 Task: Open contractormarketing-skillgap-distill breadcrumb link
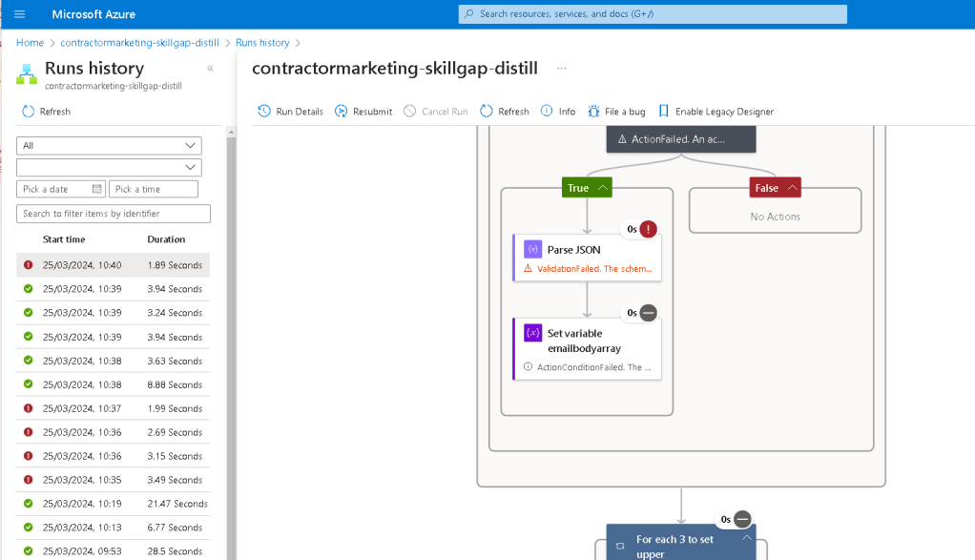coord(139,42)
